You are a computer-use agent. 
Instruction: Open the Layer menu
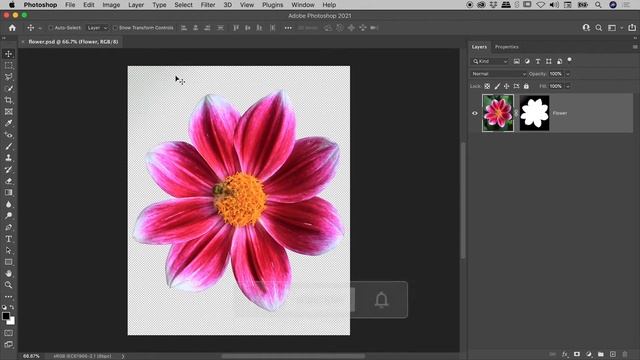(x=136, y=5)
